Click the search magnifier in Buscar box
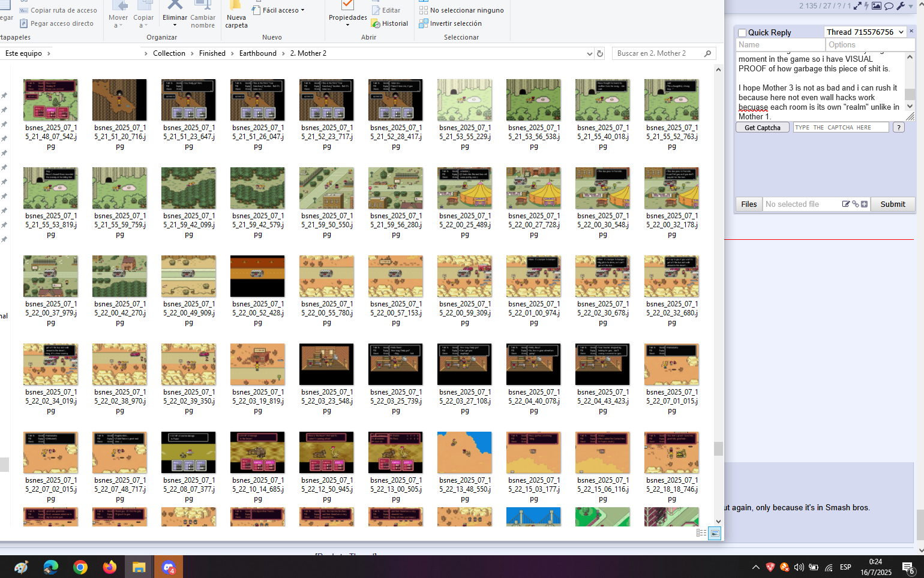Viewport: 924px width, 578px height. pos(708,53)
